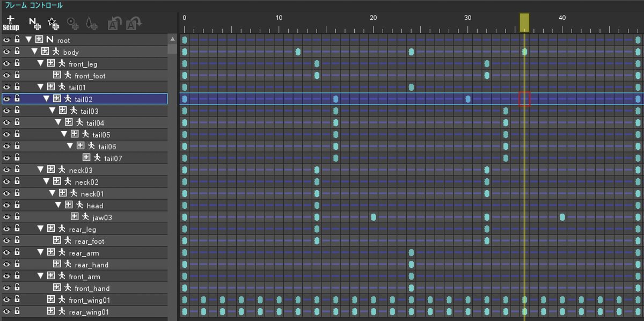This screenshot has height=321, width=644.
Task: Click the second A arrow icon in toolbar
Action: pyautogui.click(x=134, y=23)
